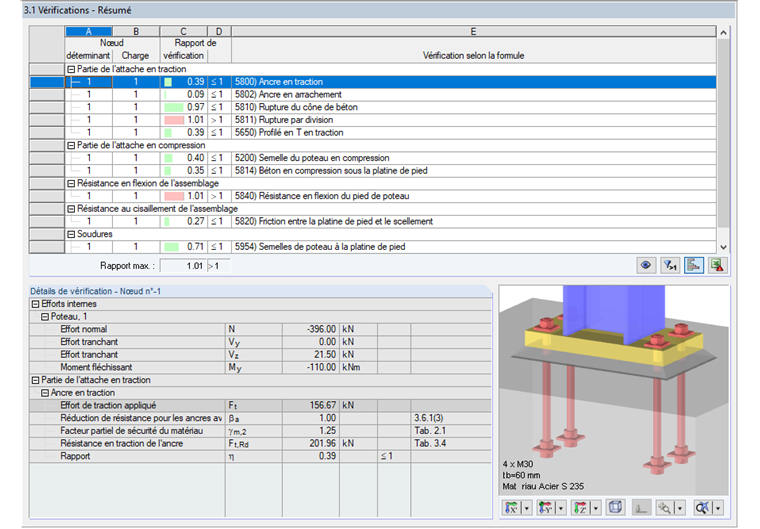760x529 pixels.
Task: Click the green bar of ratio 0.97
Action: pos(174,107)
